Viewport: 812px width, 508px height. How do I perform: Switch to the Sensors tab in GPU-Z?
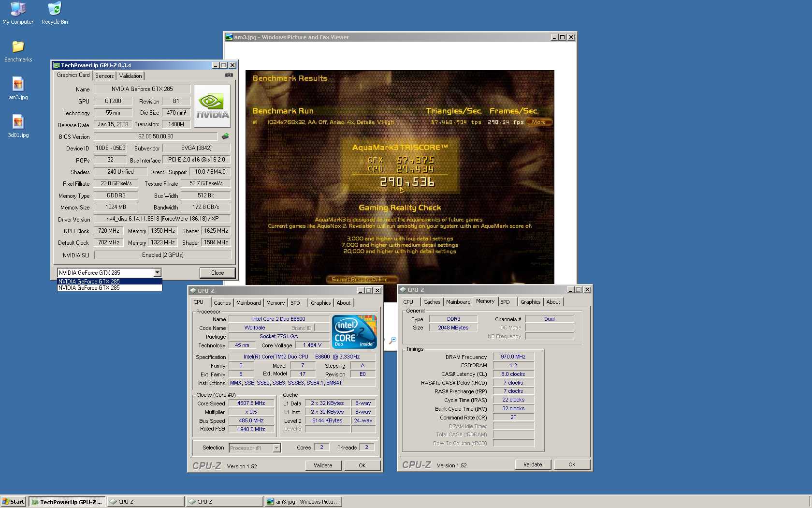tap(104, 76)
